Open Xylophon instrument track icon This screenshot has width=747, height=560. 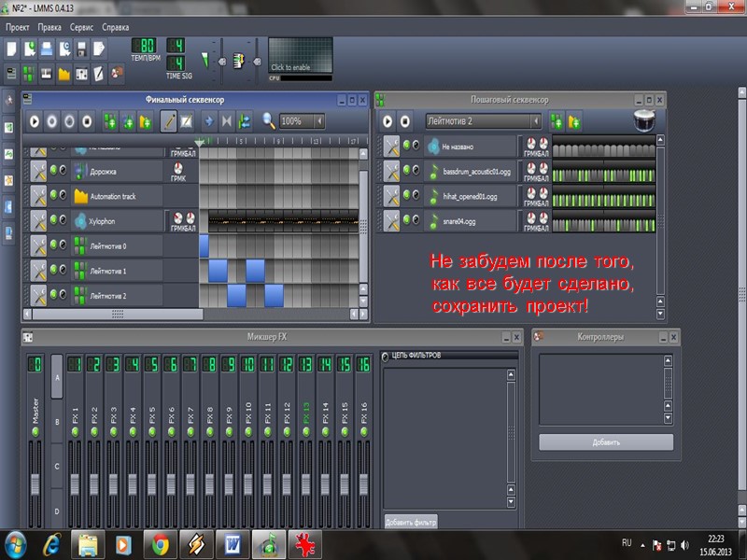pos(80,221)
